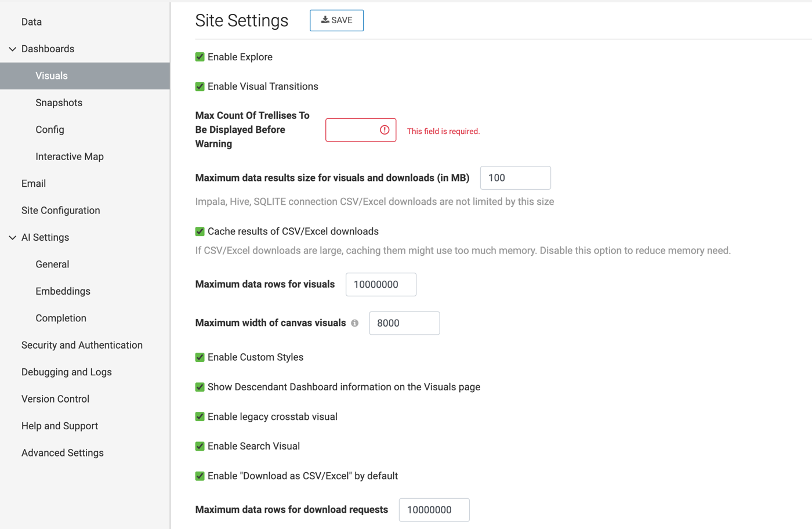Click the error icon in trellises field

385,130
